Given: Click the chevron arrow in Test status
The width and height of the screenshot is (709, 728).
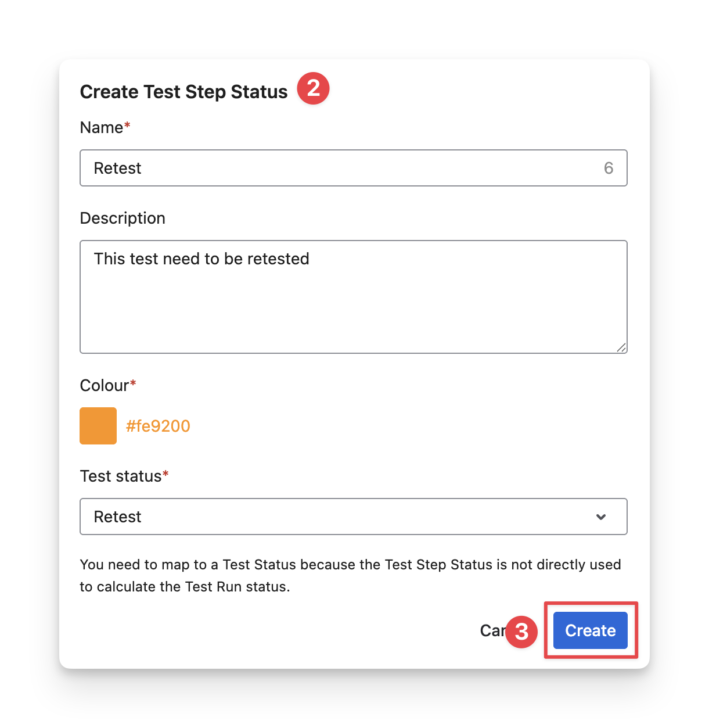Looking at the screenshot, I should tap(601, 517).
